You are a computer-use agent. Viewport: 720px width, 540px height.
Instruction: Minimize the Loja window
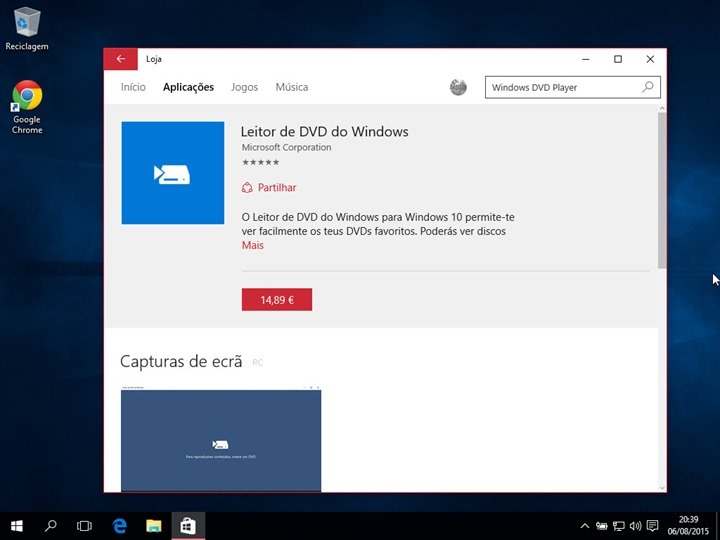point(585,59)
